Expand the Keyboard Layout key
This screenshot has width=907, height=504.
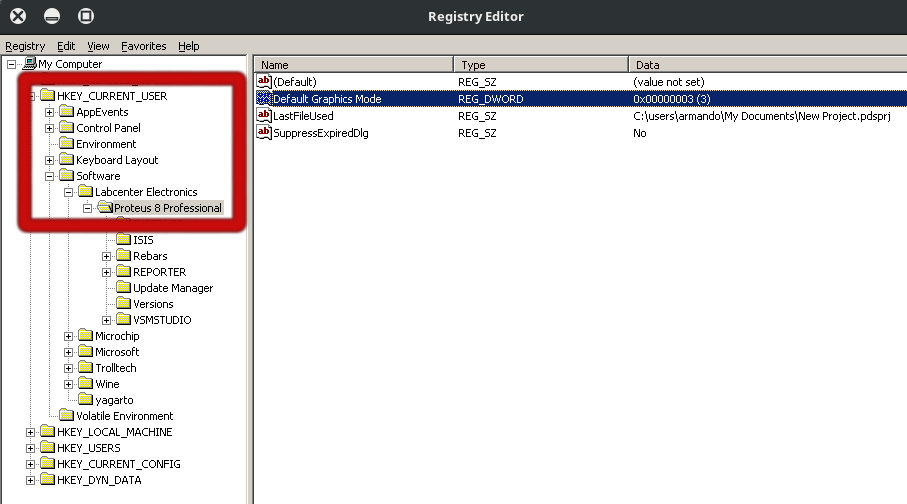point(49,160)
